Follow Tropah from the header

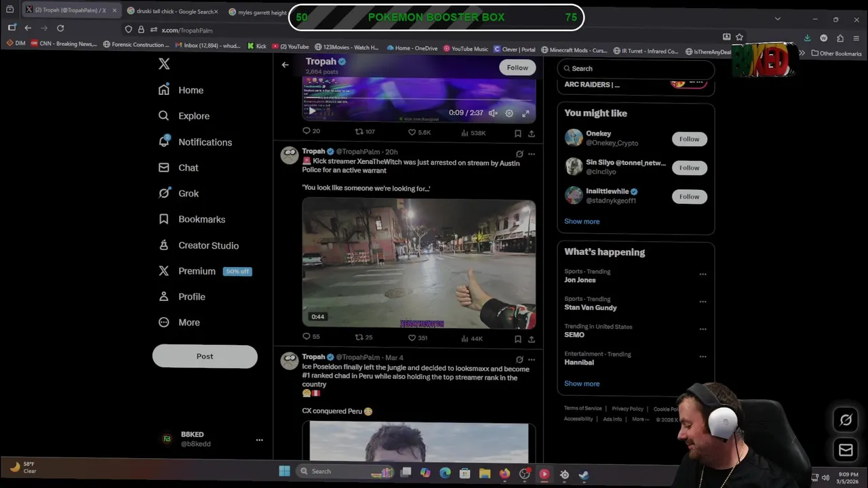click(517, 67)
